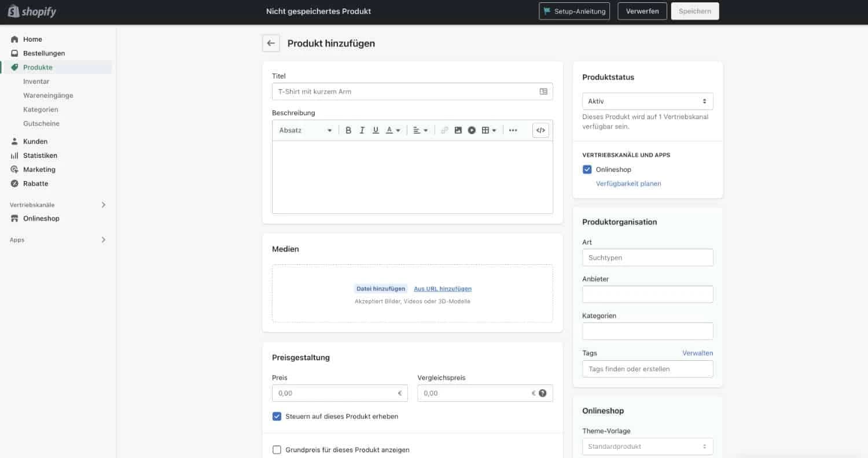Apply bold formatting in the description editor
The height and width of the screenshot is (458, 868).
348,130
